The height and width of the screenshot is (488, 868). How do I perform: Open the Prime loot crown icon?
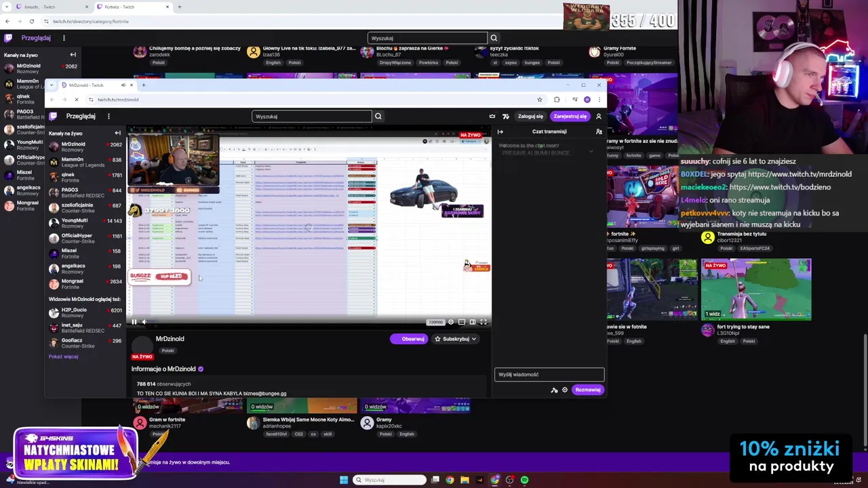click(x=492, y=116)
